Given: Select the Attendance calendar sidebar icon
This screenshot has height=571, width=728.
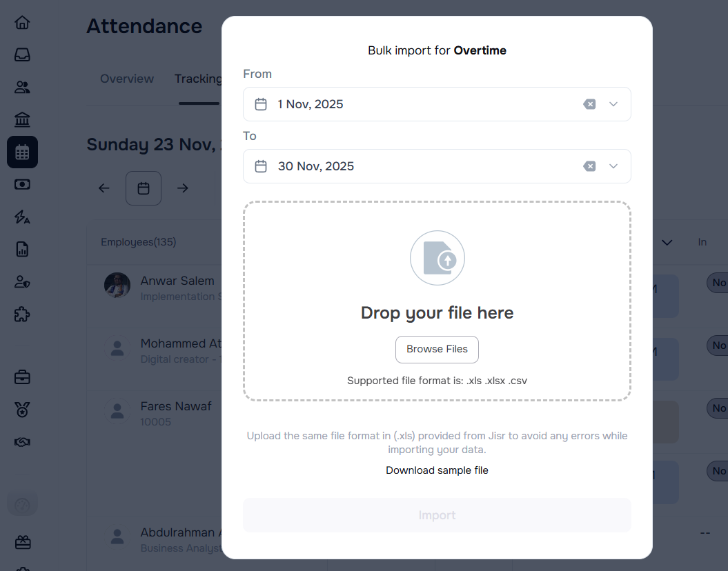Looking at the screenshot, I should pos(22,152).
